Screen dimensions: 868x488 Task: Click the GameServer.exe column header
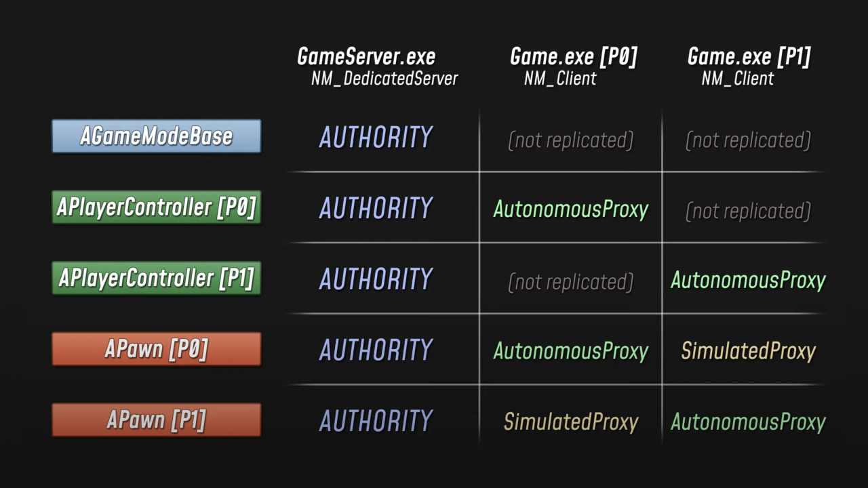click(x=366, y=57)
